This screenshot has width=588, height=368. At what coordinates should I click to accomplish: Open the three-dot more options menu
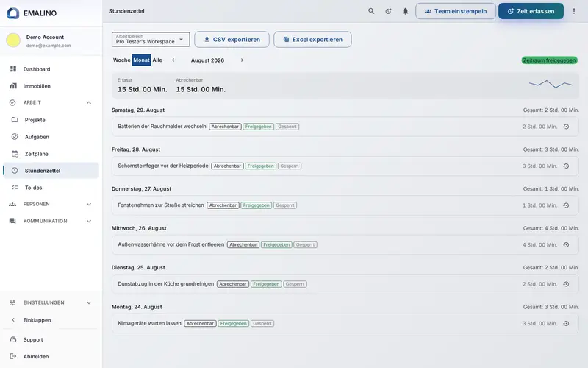pos(574,11)
